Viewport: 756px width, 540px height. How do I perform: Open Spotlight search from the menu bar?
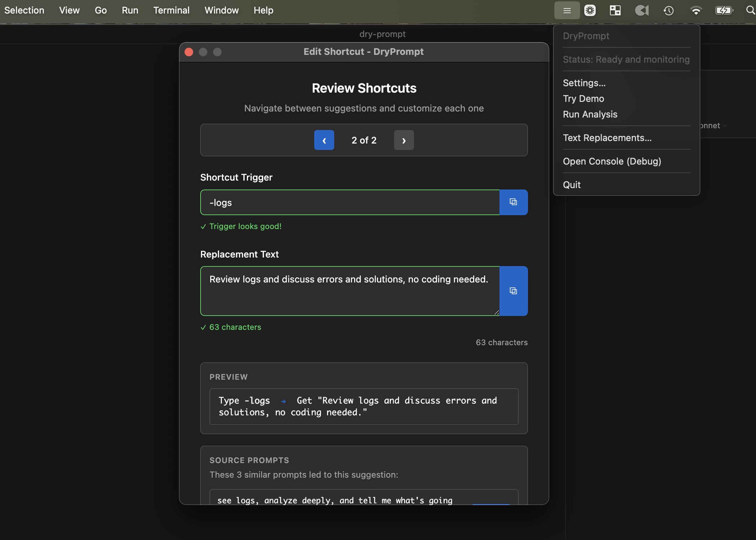[x=750, y=10]
